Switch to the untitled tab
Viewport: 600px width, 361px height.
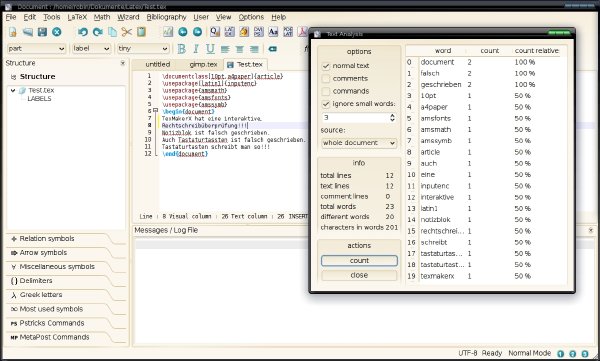pyautogui.click(x=157, y=64)
